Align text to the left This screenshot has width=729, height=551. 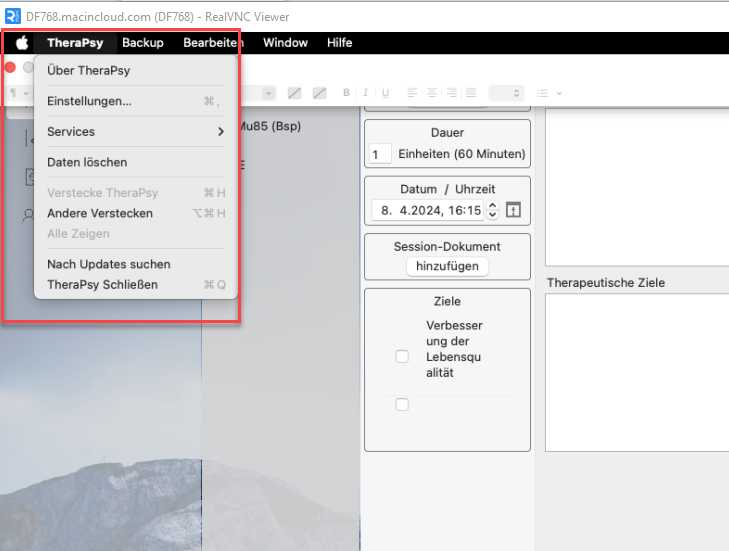pyautogui.click(x=412, y=93)
